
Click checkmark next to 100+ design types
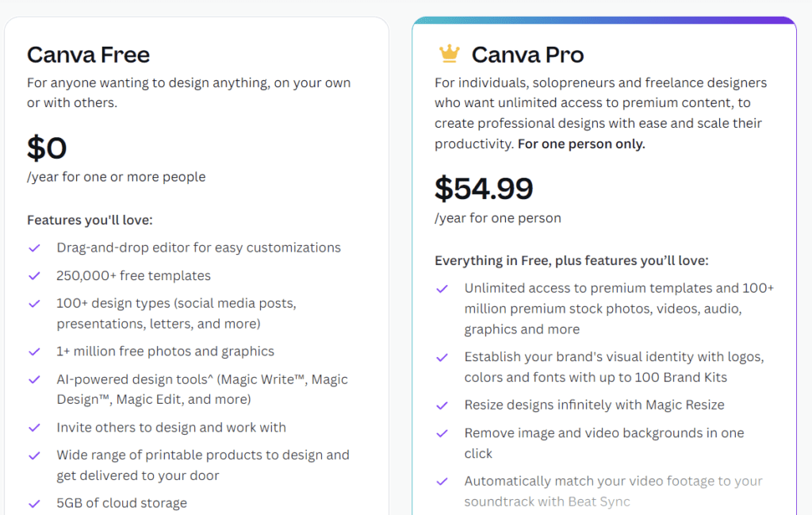tap(35, 304)
